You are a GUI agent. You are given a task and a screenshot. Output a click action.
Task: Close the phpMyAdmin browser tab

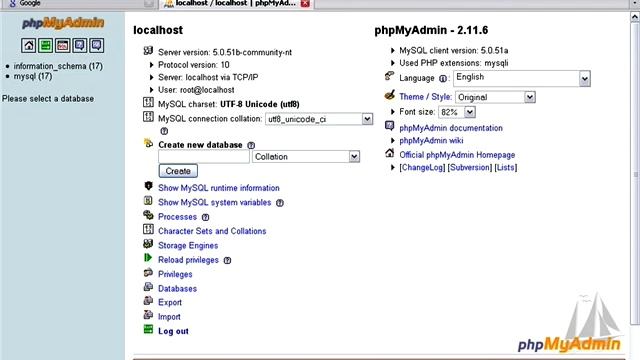click(305, 4)
